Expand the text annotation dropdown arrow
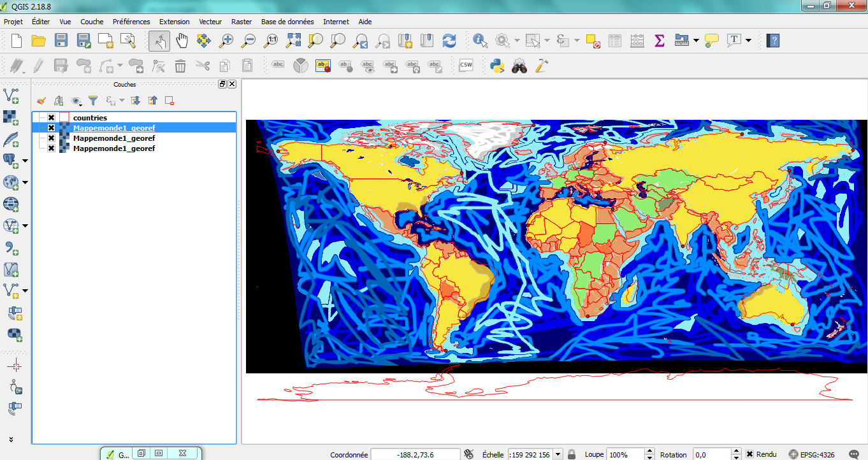 [x=748, y=41]
